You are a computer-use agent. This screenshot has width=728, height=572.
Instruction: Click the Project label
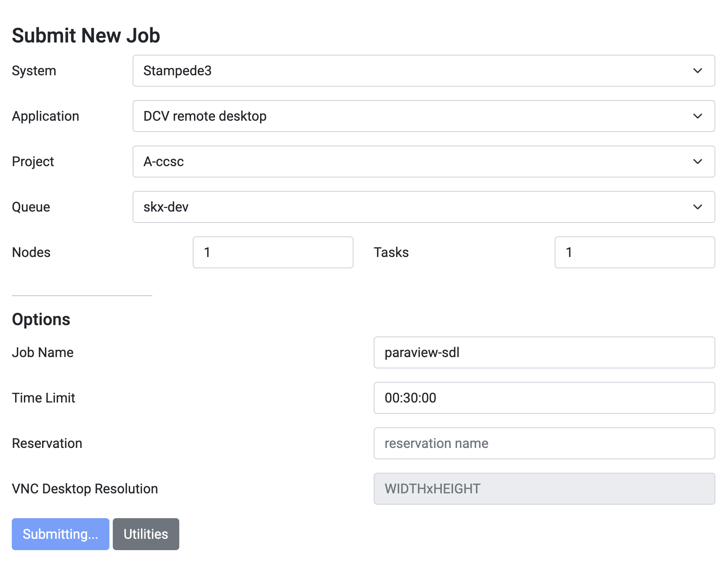tap(33, 162)
